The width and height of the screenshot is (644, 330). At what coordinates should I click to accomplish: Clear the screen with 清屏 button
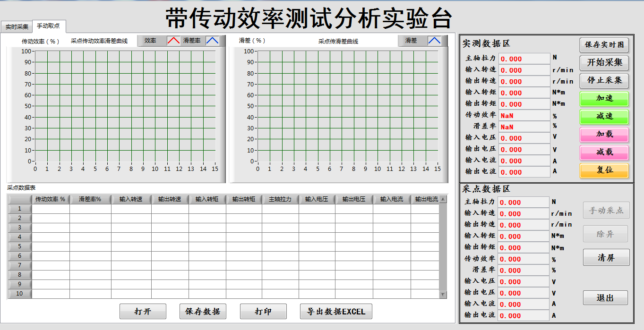[606, 258]
